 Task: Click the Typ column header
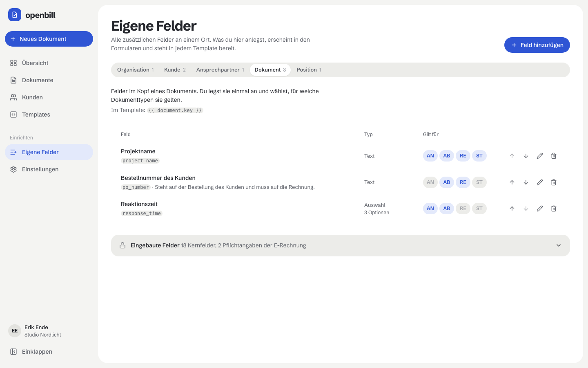tap(368, 135)
